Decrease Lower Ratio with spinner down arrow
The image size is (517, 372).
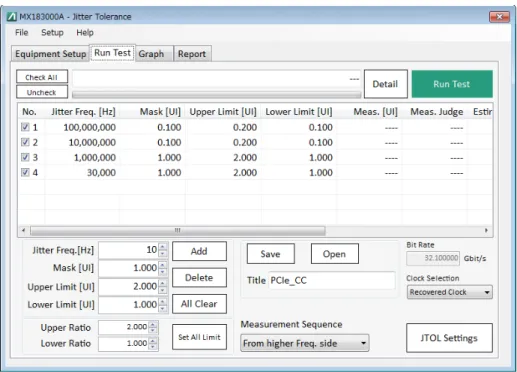pyautogui.click(x=153, y=346)
